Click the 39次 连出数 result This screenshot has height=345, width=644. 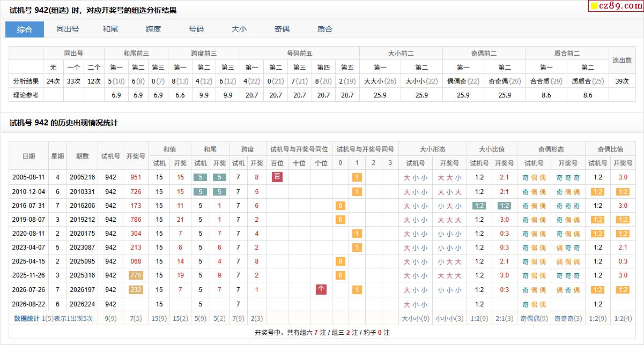coord(622,81)
